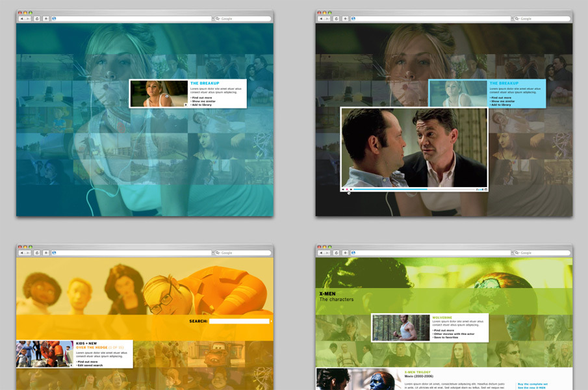Go back in the green X-Men browser window
Viewport: 588px width, 390px height.
click(322, 253)
